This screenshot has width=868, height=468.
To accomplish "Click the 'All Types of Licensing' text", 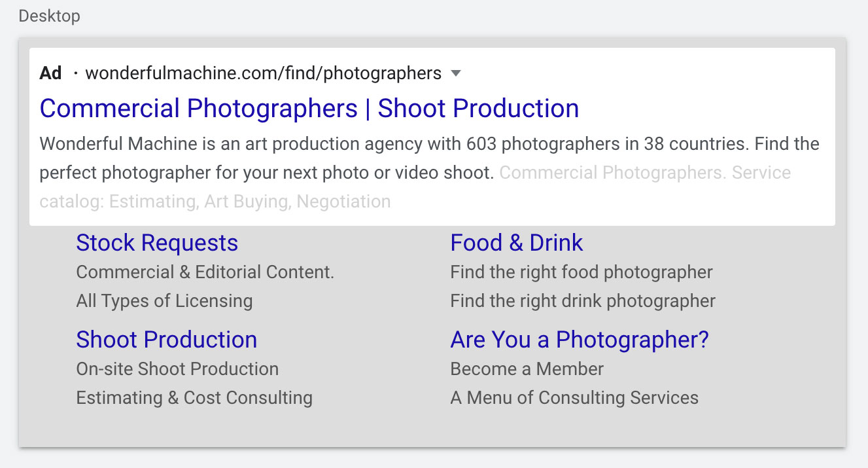I will [164, 301].
